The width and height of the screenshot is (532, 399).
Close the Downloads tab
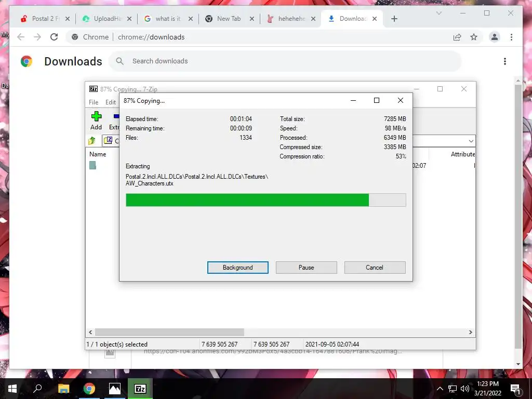[375, 19]
